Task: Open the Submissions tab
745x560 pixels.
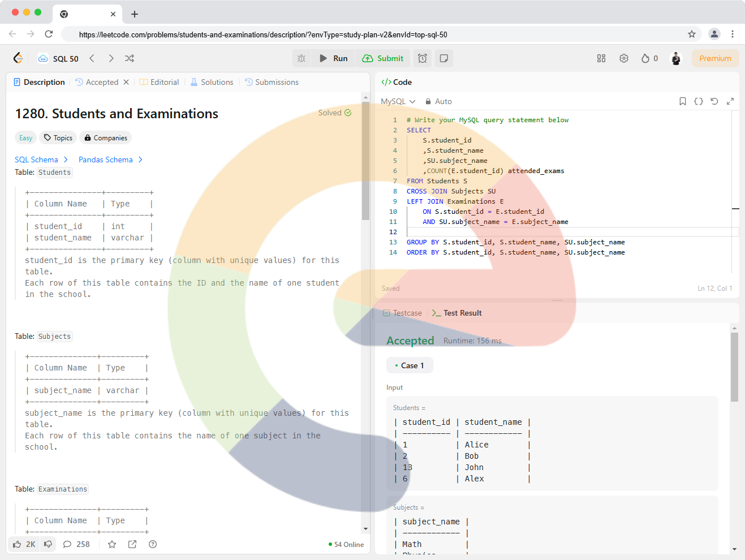Action: tap(272, 82)
